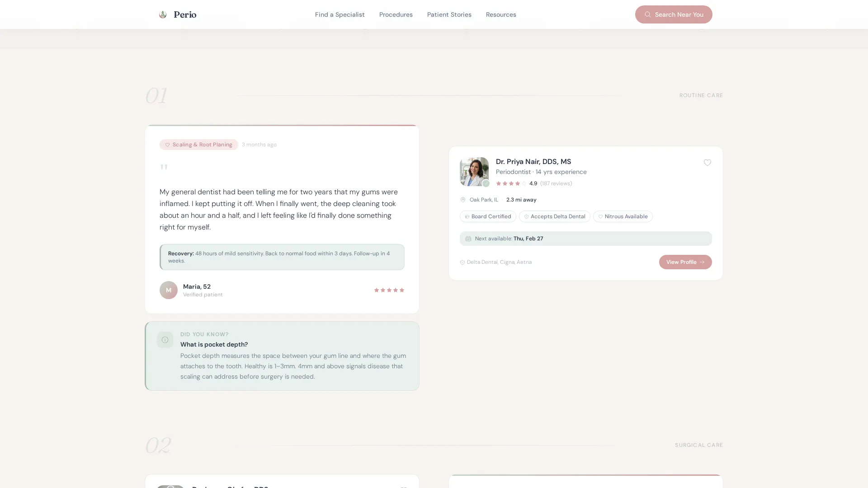Open the Procedures menu
The image size is (868, 488).
396,14
